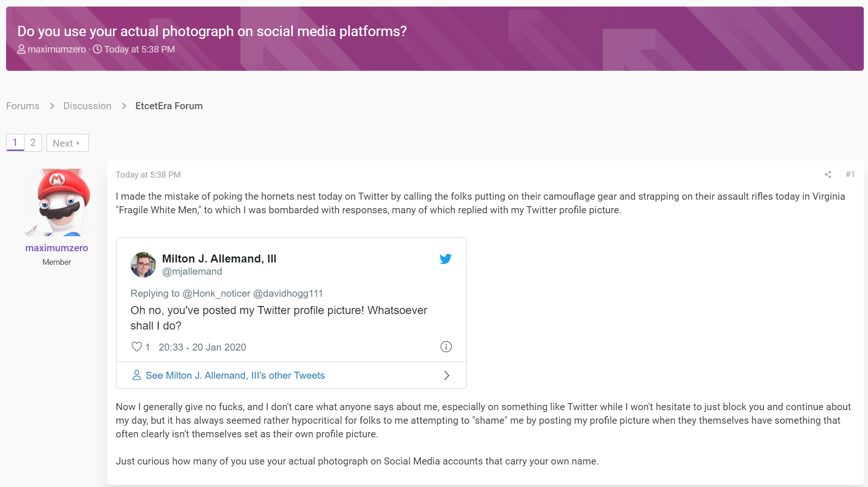
Task: Click the share icon on post #1
Action: 828,174
